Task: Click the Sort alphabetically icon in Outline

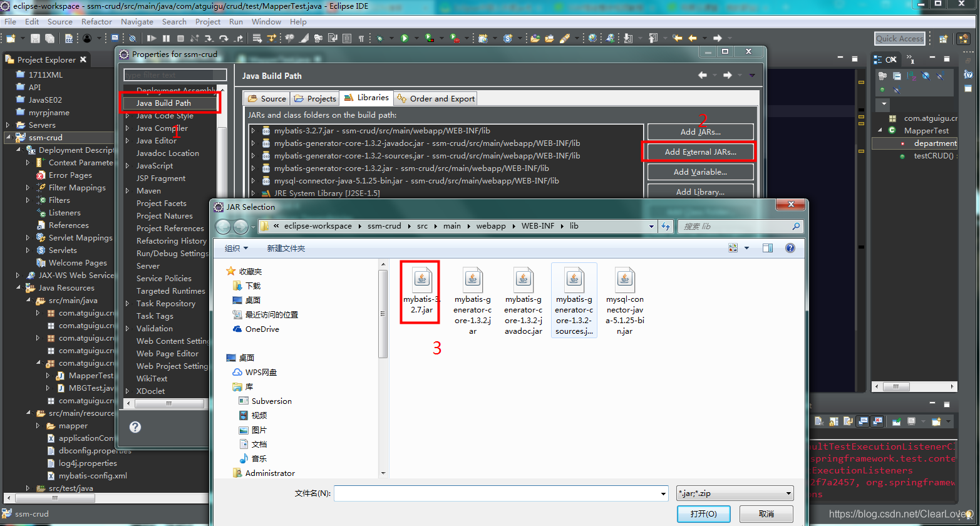Action: [911, 76]
